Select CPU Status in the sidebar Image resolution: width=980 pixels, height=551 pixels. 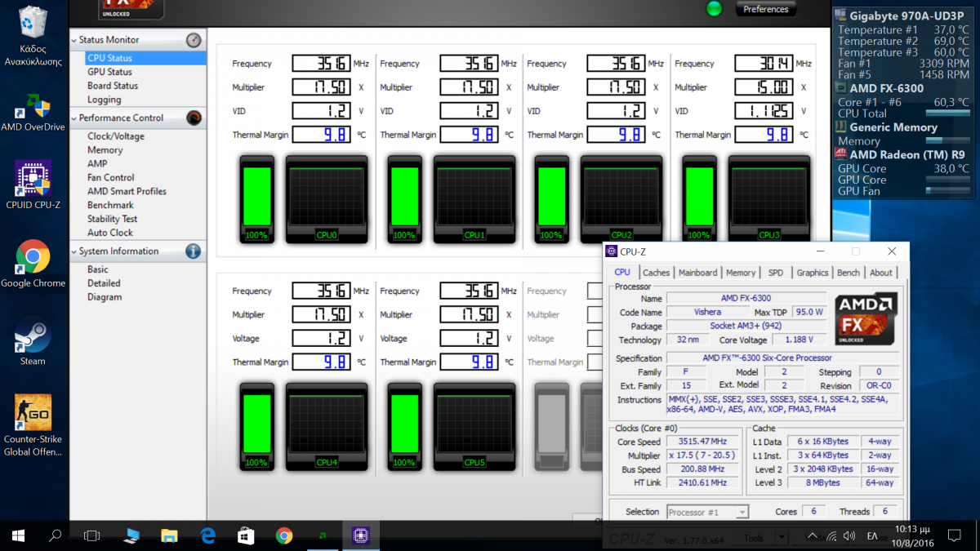[146, 58]
